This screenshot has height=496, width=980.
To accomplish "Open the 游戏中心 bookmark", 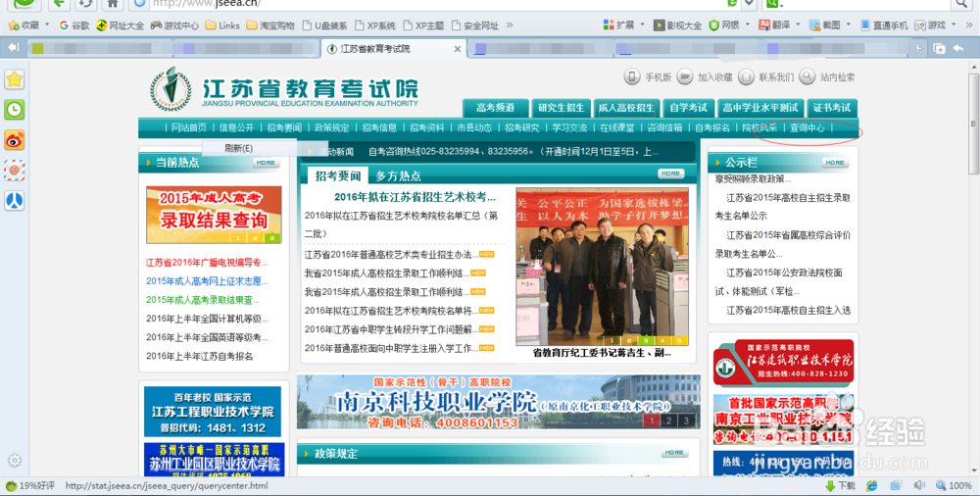I will (175, 25).
